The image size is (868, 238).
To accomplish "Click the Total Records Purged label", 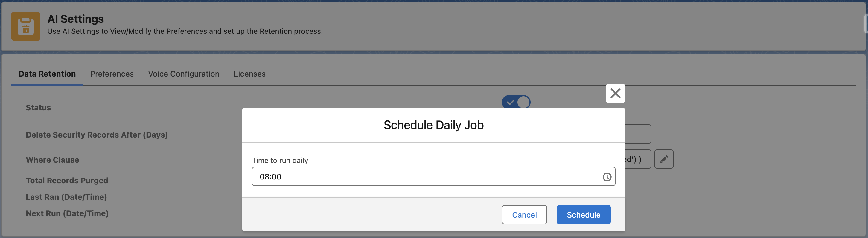I will tap(67, 180).
